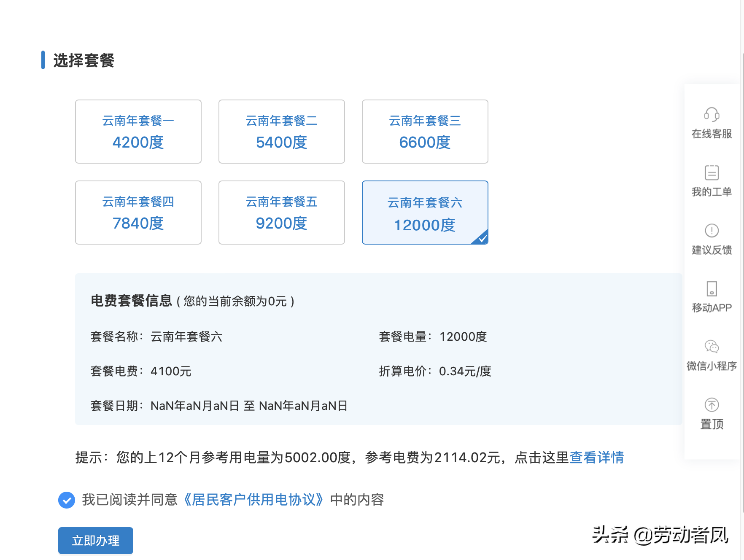Click the 套餐名称 云南年套餐六 value
The width and height of the screenshot is (744, 560).
point(186,337)
